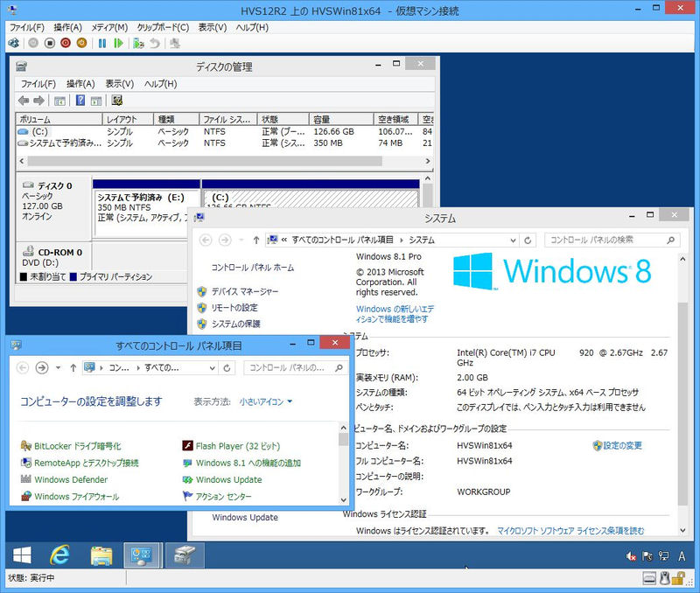Create a checkpoint with the VM toolbar icon

click(x=138, y=43)
